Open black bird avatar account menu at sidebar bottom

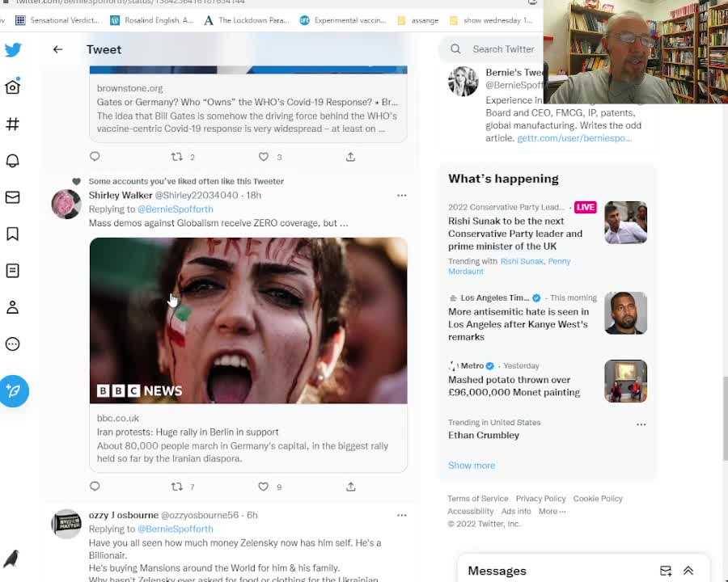11,559
